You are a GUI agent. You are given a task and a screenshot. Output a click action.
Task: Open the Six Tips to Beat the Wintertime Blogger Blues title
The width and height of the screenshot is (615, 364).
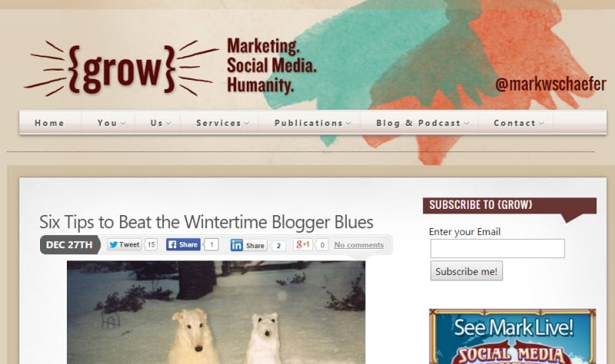pyautogui.click(x=206, y=222)
